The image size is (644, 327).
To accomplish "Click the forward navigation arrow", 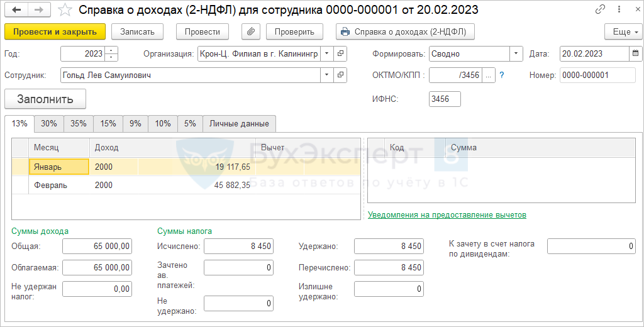I will (38, 10).
